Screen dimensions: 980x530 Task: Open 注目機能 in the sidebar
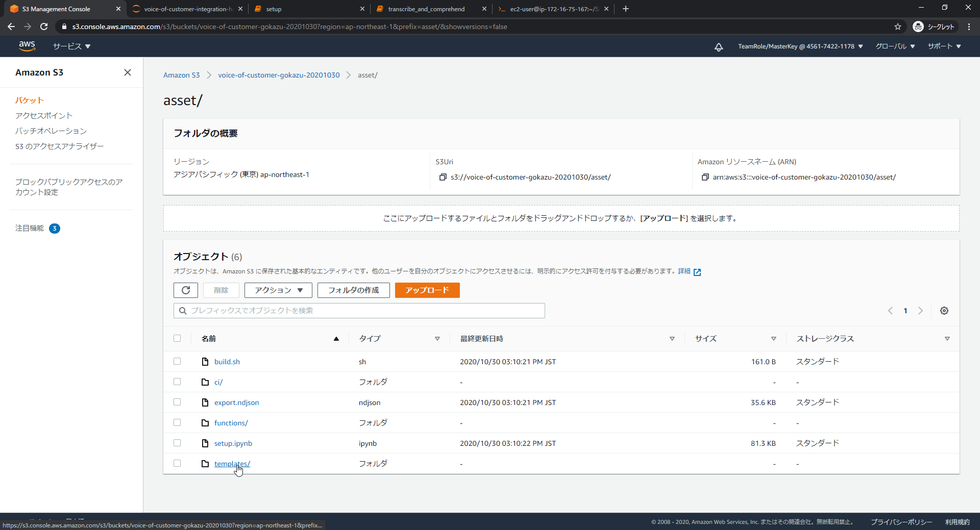click(30, 228)
